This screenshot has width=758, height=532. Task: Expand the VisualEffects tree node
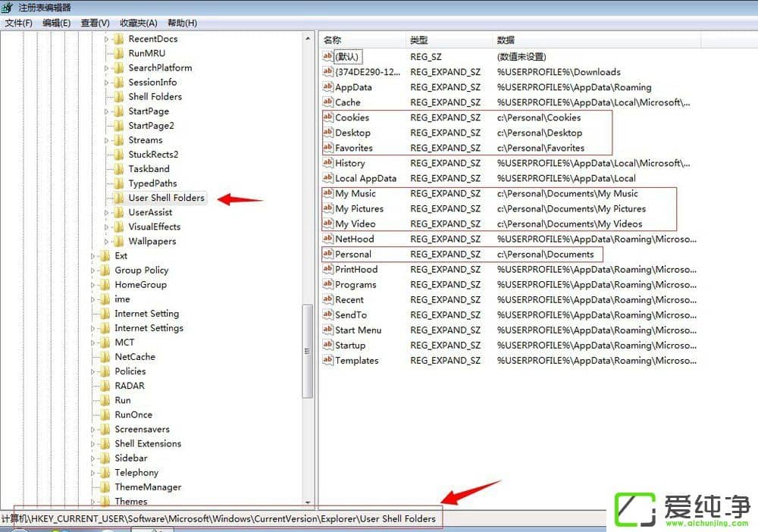click(107, 227)
